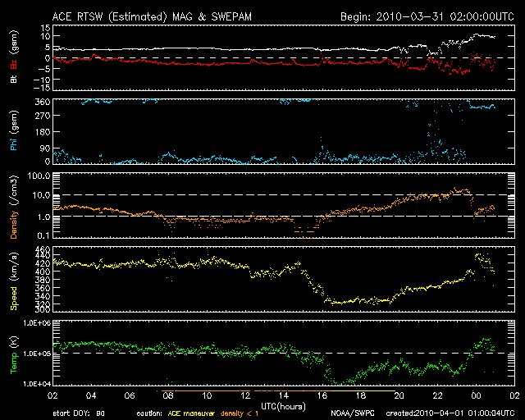Click the 1.0E+06 tick on the Temp axis
The height and width of the screenshot is (420, 525).
click(x=37, y=323)
